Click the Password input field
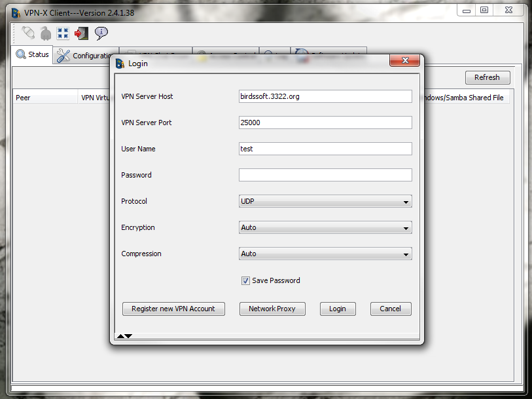 pyautogui.click(x=325, y=175)
